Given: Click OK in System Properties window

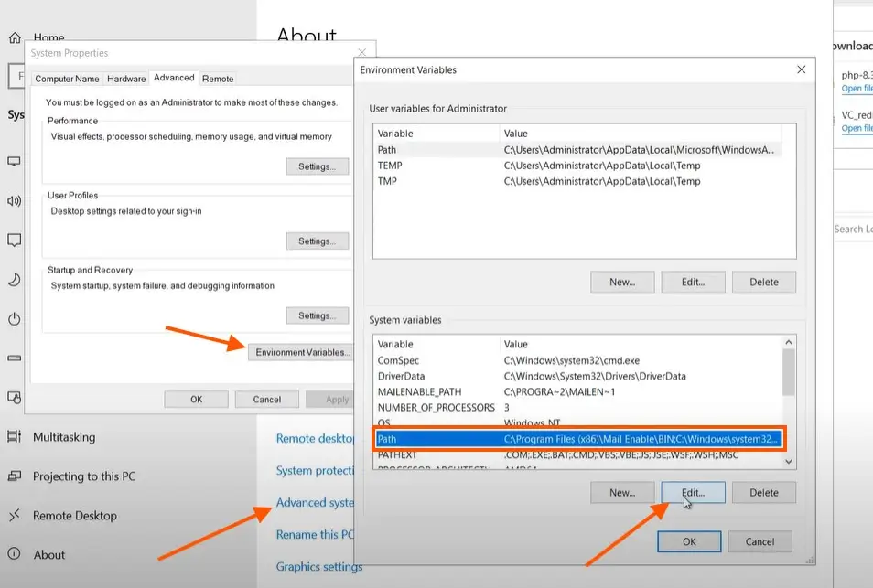Looking at the screenshot, I should [x=196, y=400].
